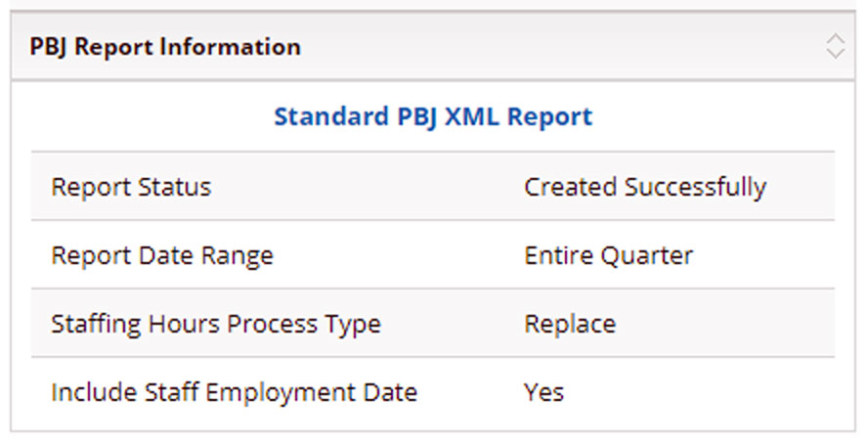Click the word Hours in the Staffing label

[x=178, y=324]
